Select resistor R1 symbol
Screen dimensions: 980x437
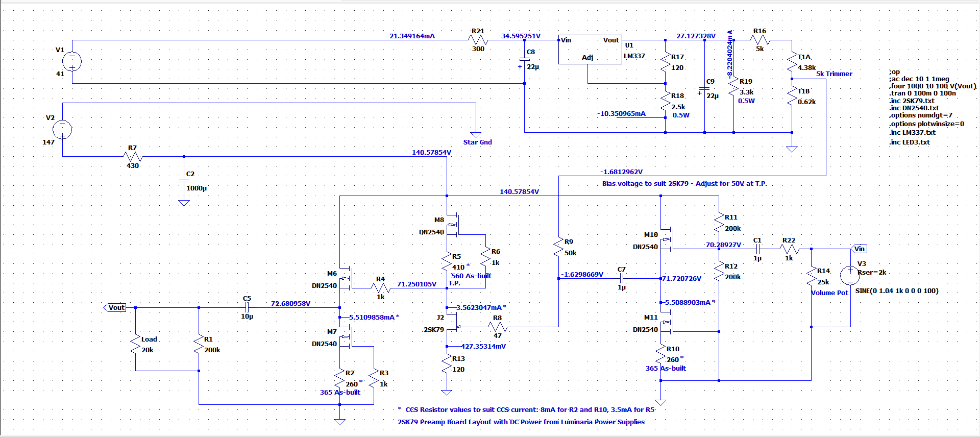(x=199, y=344)
